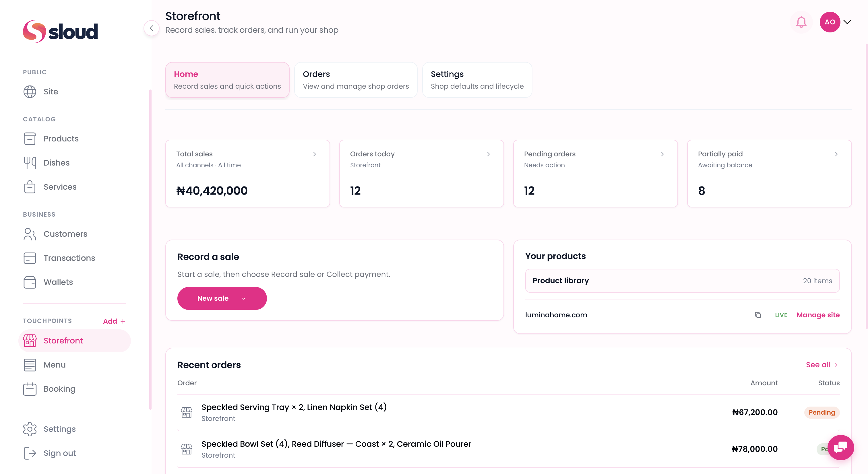868x474 pixels.
Task: Click the Dishes sidebar label
Action: (x=56, y=163)
